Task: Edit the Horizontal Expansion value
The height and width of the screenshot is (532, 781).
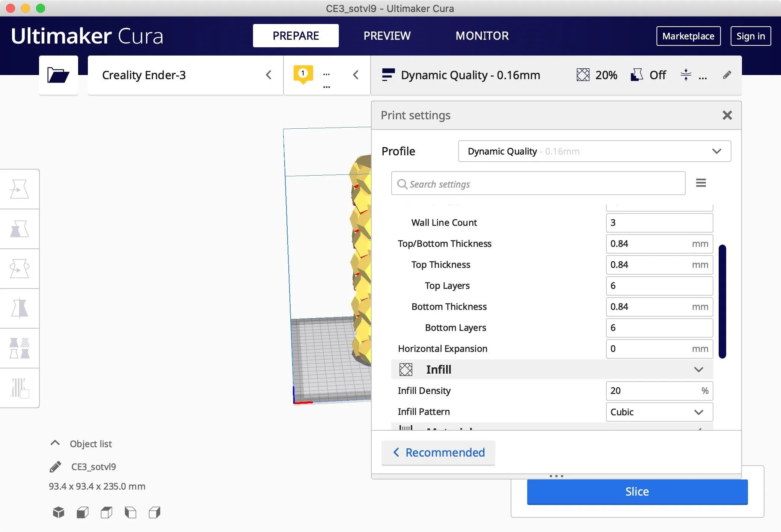Action: pos(659,349)
